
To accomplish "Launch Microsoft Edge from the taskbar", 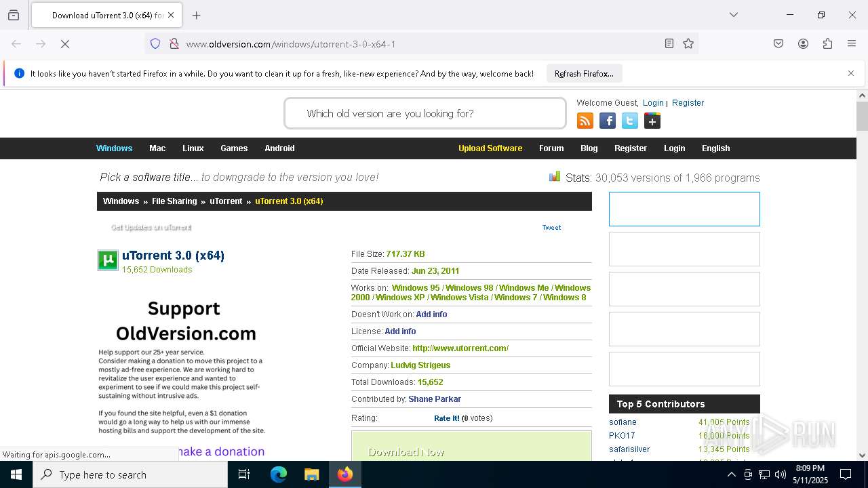I will pyautogui.click(x=279, y=474).
